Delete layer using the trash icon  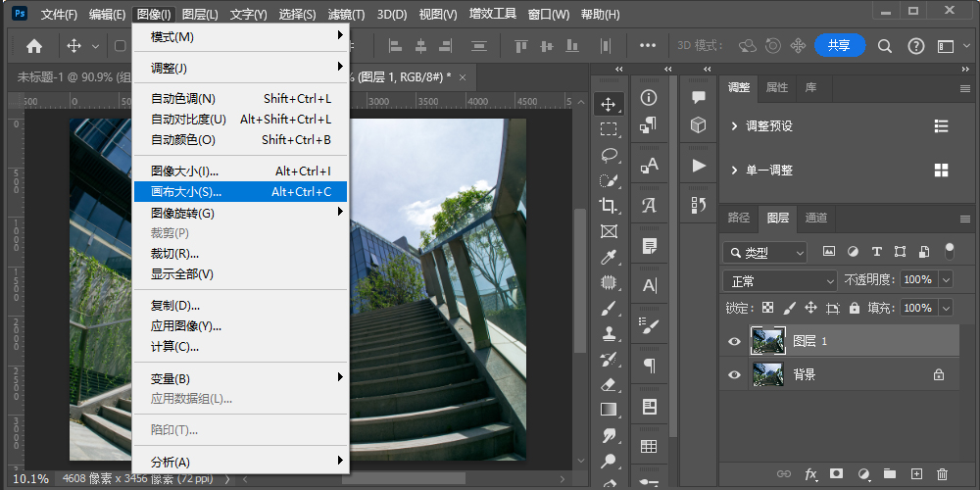click(943, 474)
